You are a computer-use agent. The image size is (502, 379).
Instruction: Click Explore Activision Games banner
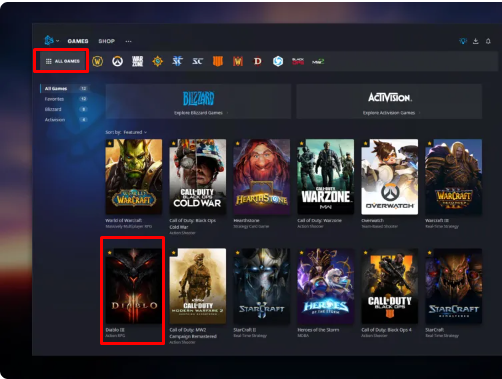[389, 101]
